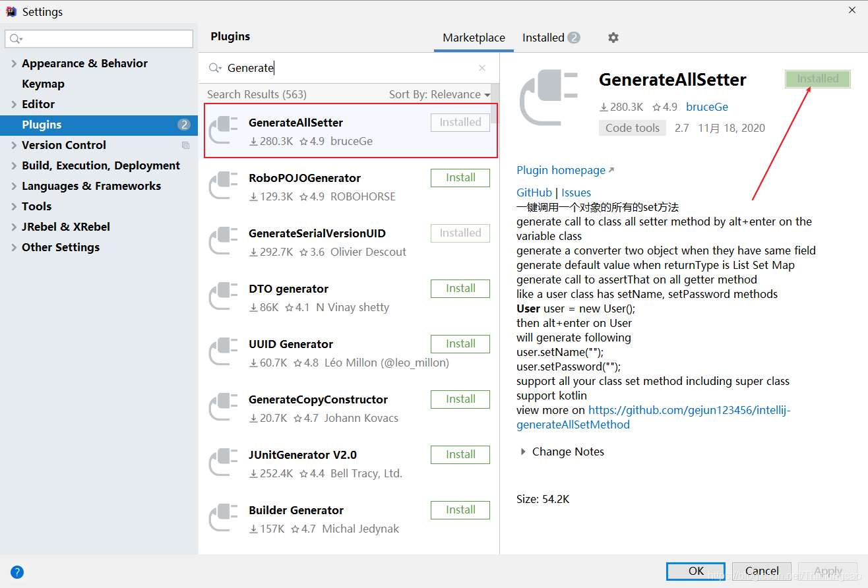Expand the Tools settings node
This screenshot has height=588, width=868.
click(15, 206)
